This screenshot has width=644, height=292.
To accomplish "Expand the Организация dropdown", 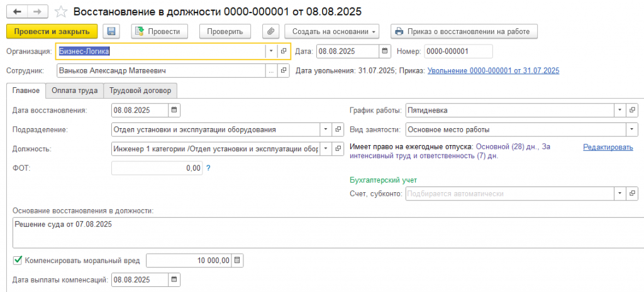I will pyautogui.click(x=271, y=51).
